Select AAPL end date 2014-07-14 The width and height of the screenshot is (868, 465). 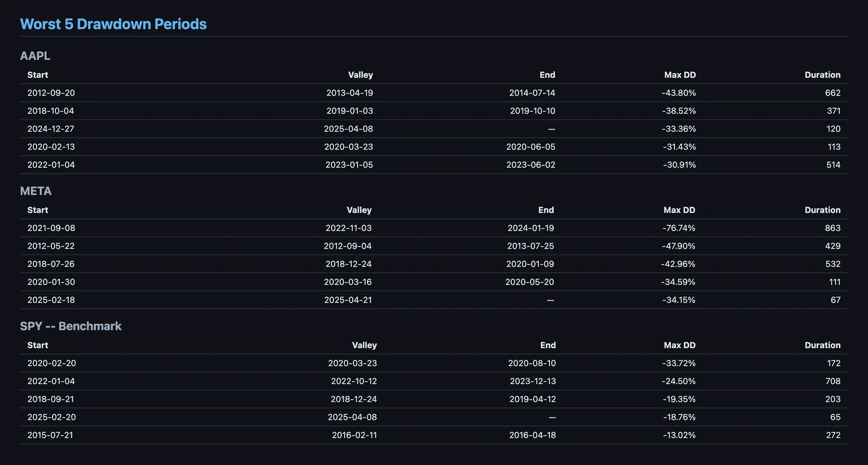point(532,93)
